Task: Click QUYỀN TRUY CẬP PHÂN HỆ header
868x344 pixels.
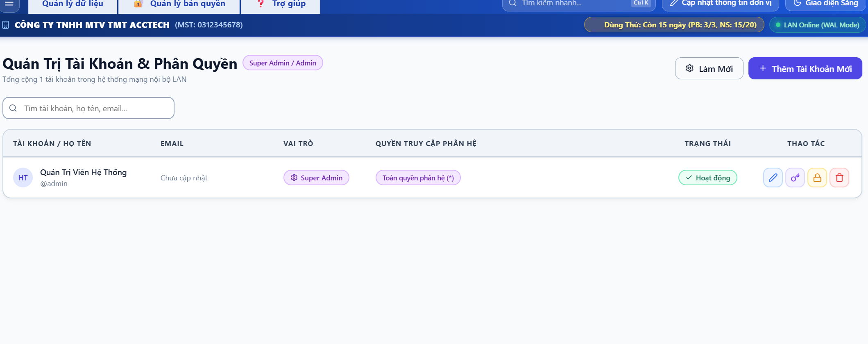Action: pos(426,144)
